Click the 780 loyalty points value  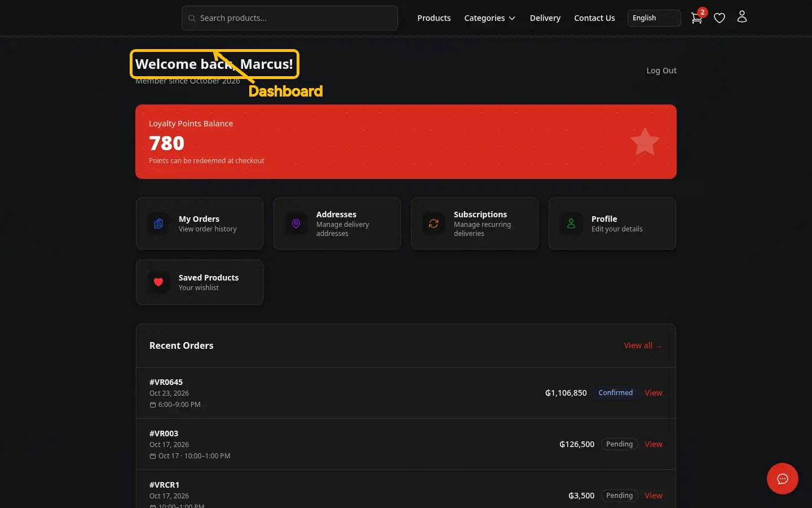click(166, 143)
